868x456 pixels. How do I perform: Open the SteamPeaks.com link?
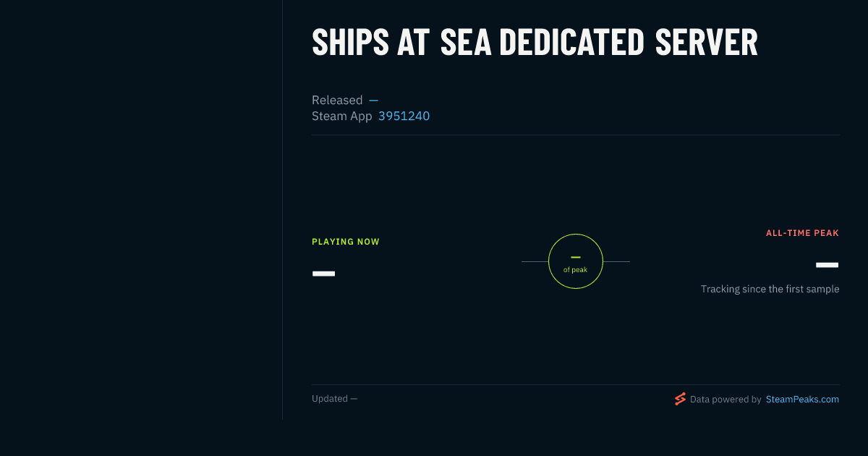coord(802,399)
